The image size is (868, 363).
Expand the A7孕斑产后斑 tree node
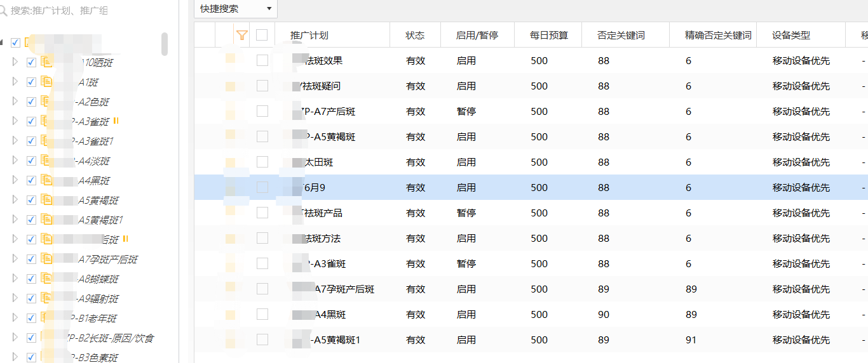[15, 260]
